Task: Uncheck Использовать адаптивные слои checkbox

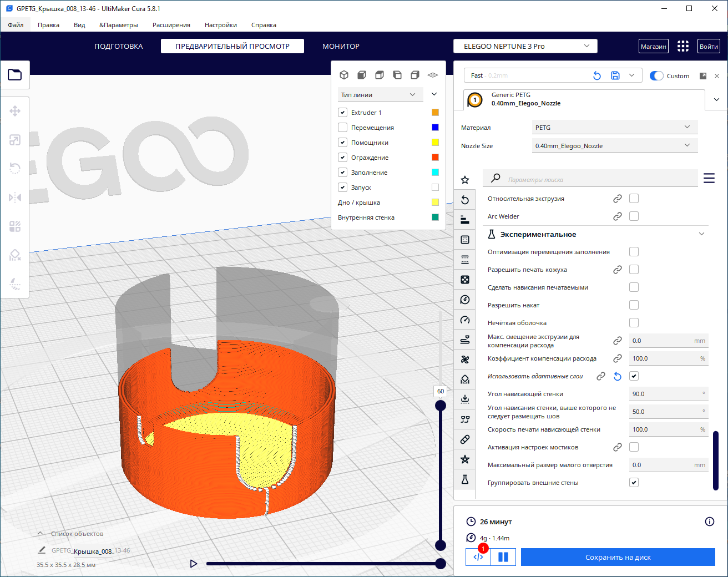Action: [x=634, y=376]
